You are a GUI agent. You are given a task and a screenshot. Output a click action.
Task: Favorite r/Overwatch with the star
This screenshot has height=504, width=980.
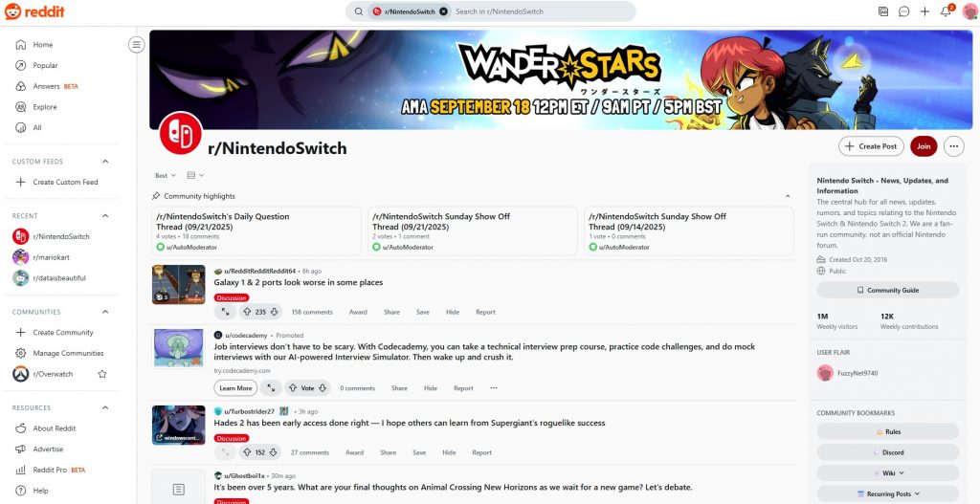102,374
